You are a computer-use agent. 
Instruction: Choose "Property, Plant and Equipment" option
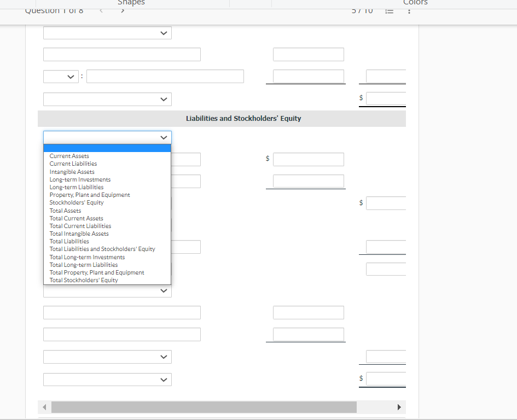tap(89, 195)
